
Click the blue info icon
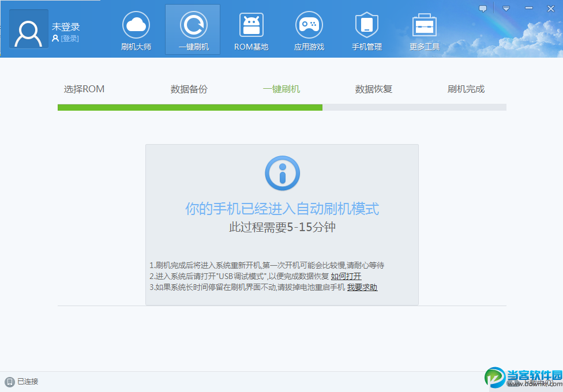[282, 173]
